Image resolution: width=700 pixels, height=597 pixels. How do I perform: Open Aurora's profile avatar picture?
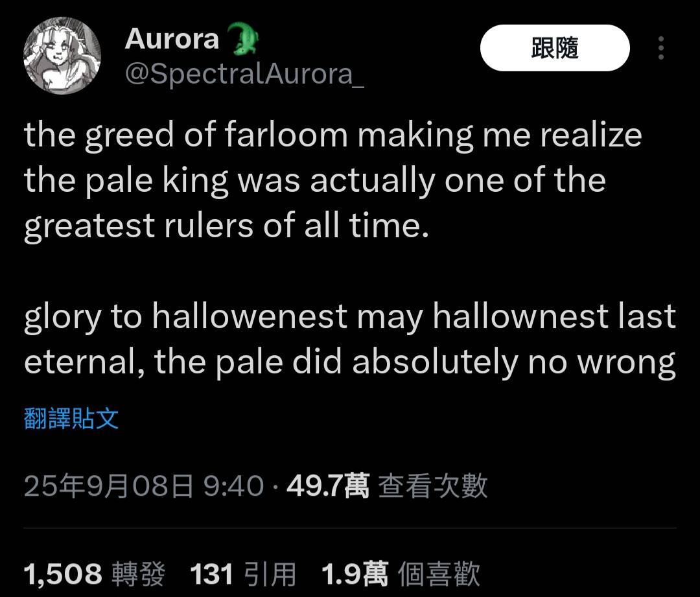point(62,55)
